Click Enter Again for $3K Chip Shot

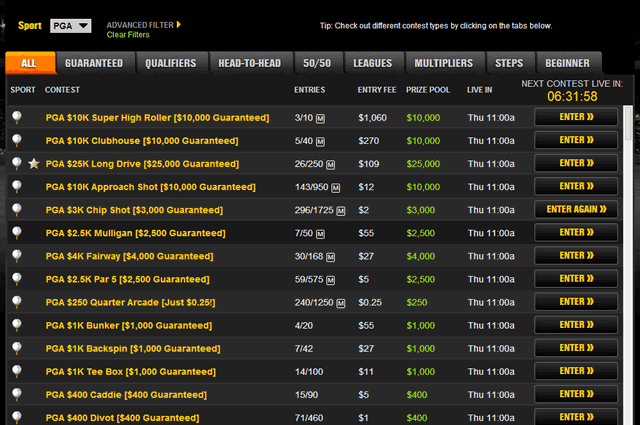pos(576,209)
